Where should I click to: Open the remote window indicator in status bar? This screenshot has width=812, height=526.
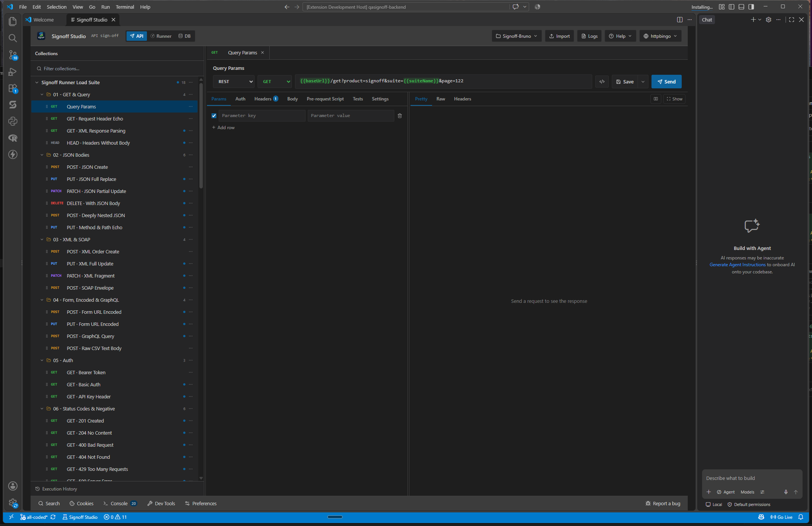click(x=11, y=517)
